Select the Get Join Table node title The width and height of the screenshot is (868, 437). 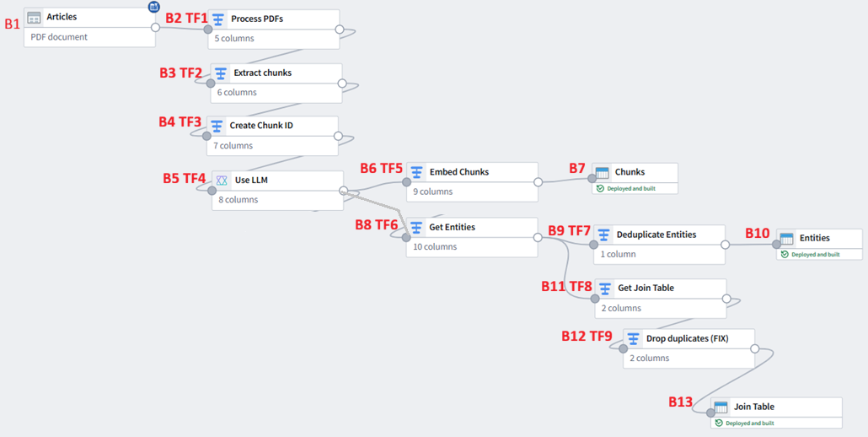[646, 288]
